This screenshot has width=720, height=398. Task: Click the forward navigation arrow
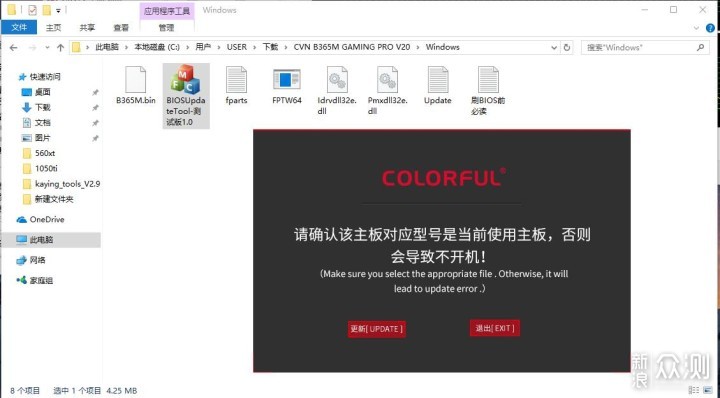[32, 47]
